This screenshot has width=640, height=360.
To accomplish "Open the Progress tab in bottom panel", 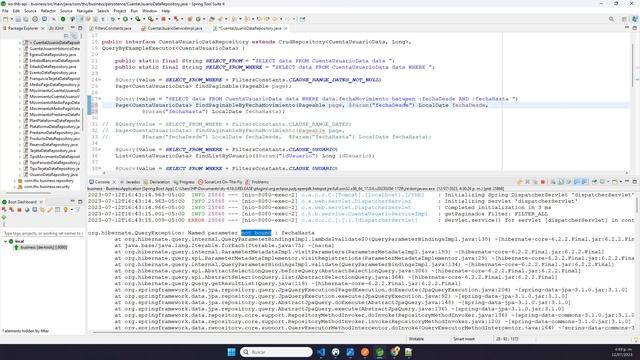I will pyautogui.click(x=184, y=182).
